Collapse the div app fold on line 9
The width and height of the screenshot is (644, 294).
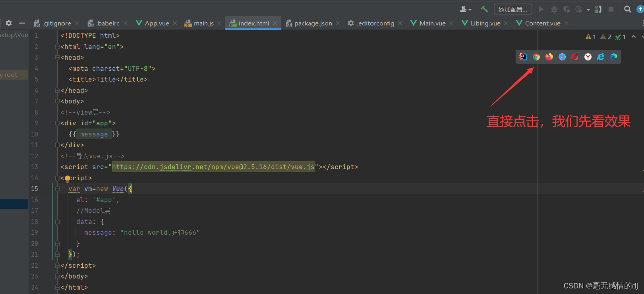coord(57,123)
